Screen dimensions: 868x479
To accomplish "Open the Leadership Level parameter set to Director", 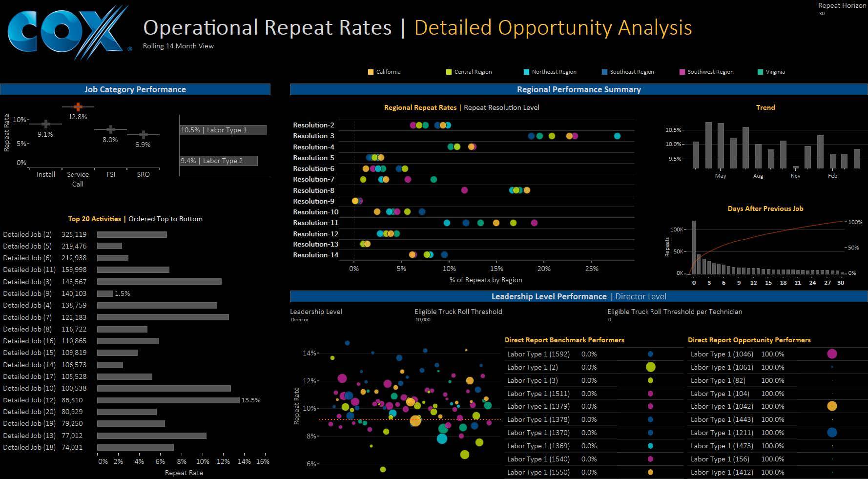I will click(x=300, y=320).
